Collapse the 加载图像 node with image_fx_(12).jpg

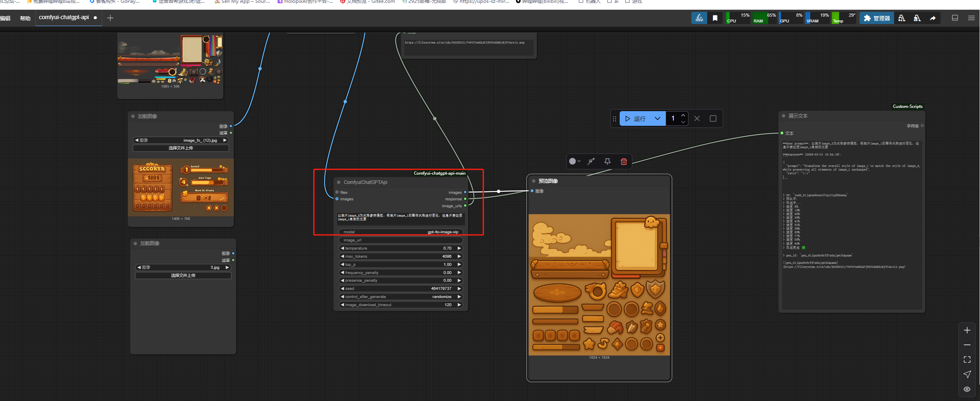click(x=133, y=116)
